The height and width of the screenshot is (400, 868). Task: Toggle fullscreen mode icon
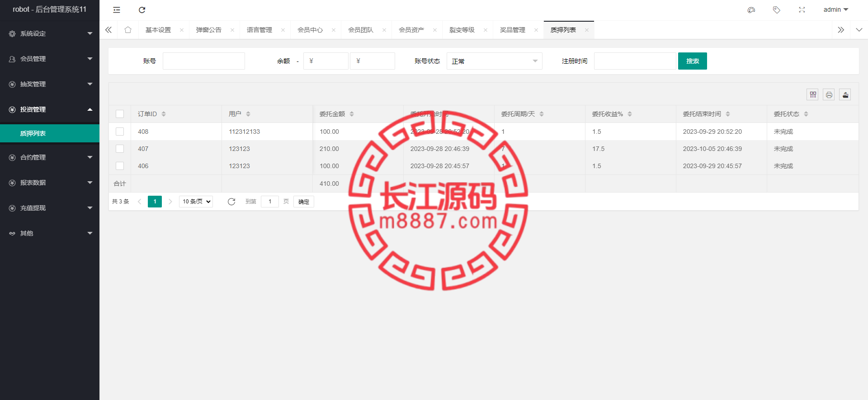802,10
